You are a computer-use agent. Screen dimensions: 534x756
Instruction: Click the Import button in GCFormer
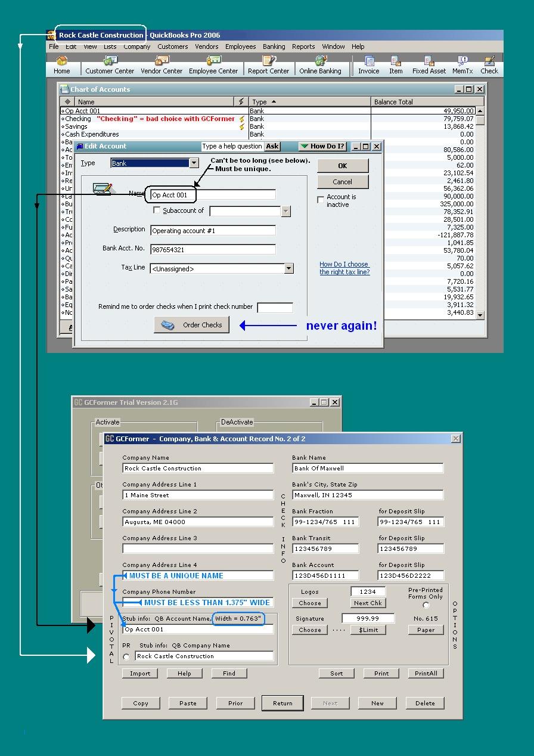[x=140, y=673]
